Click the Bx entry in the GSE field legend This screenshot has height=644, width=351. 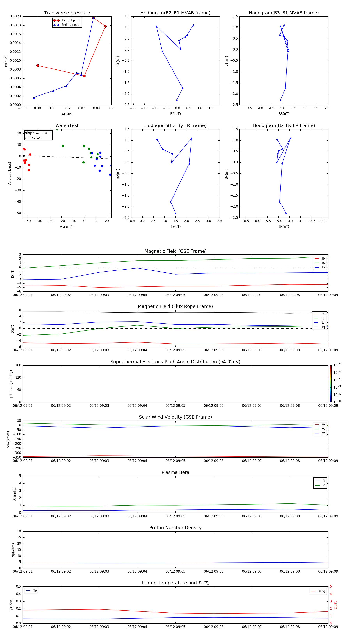[320, 259]
